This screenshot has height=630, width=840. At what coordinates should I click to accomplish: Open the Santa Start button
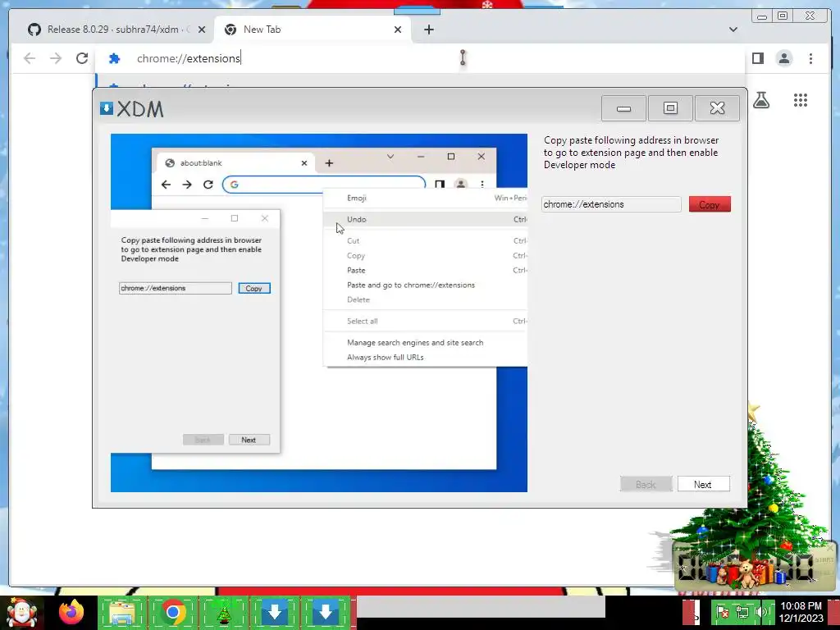tap(21, 612)
